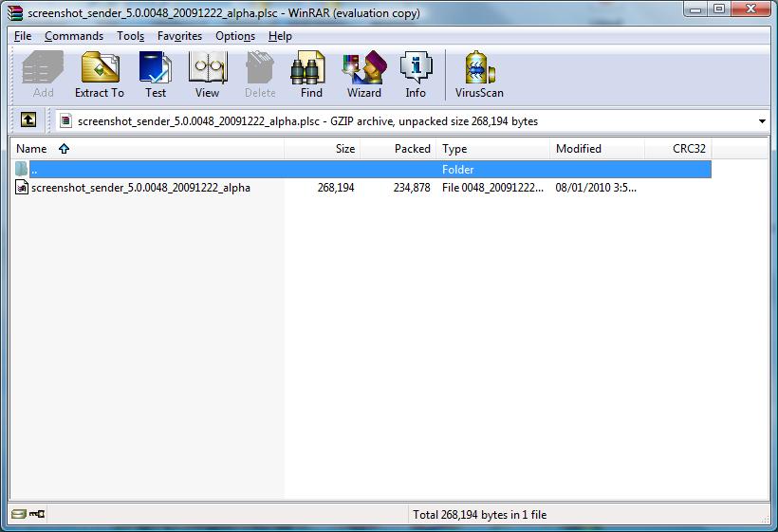The image size is (778, 532).
Task: Show archive Info
Action: (416, 75)
